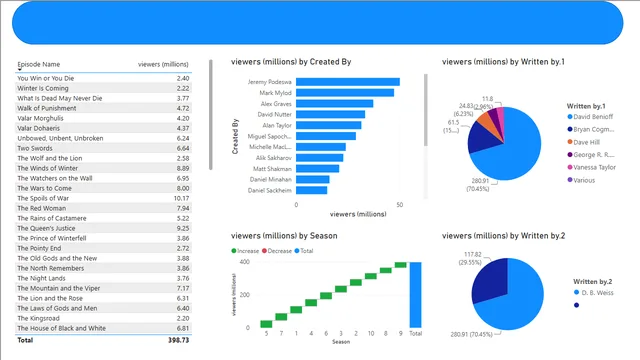Select 'The Wolf and the Lion' row
This screenshot has width=640, height=360.
103,158
